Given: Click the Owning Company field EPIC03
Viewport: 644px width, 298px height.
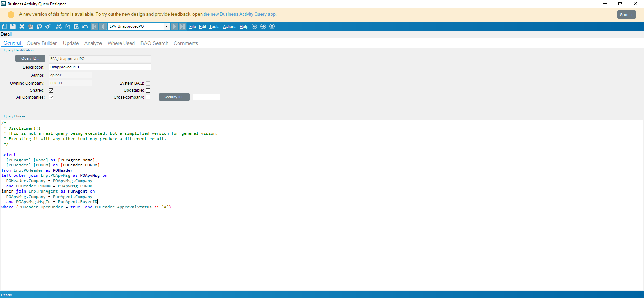Looking at the screenshot, I should click(x=70, y=83).
